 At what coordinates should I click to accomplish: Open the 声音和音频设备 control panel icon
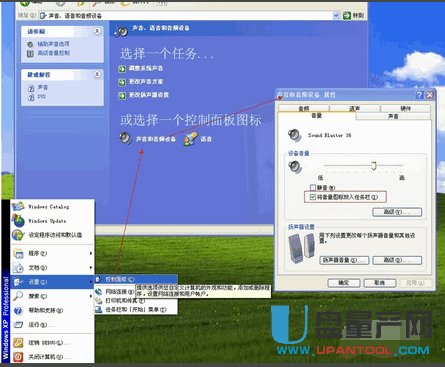pos(126,138)
